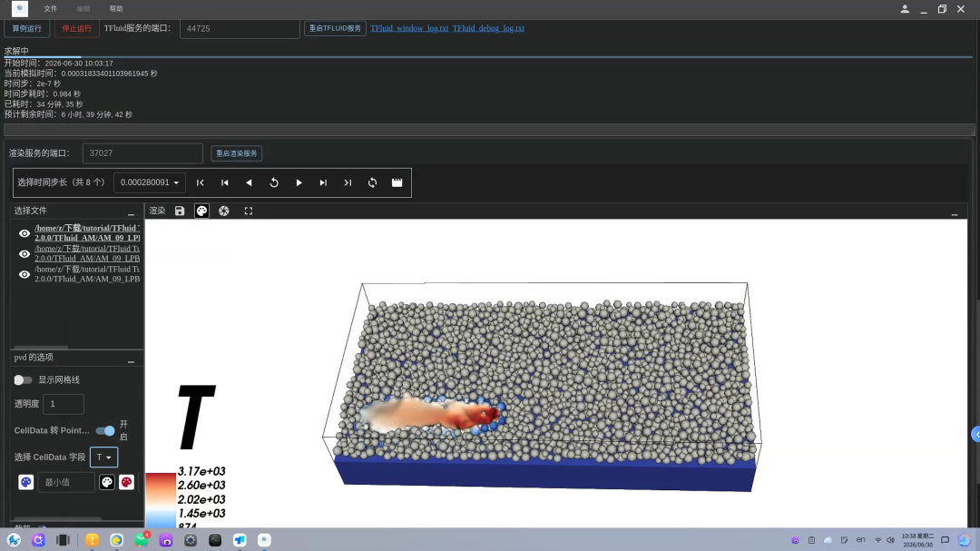Click blue palette icon beside 最小值 field
This screenshot has height=551, width=980.
click(25, 482)
